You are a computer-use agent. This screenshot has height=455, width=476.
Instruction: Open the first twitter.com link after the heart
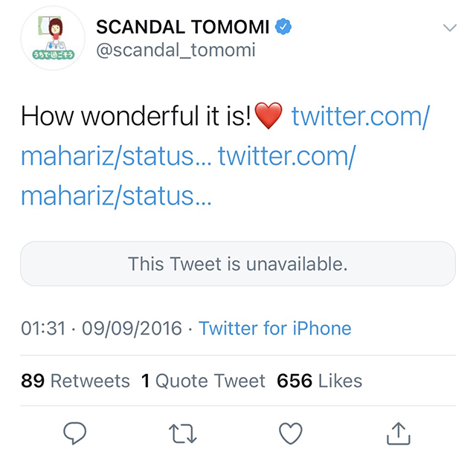pyautogui.click(x=360, y=117)
